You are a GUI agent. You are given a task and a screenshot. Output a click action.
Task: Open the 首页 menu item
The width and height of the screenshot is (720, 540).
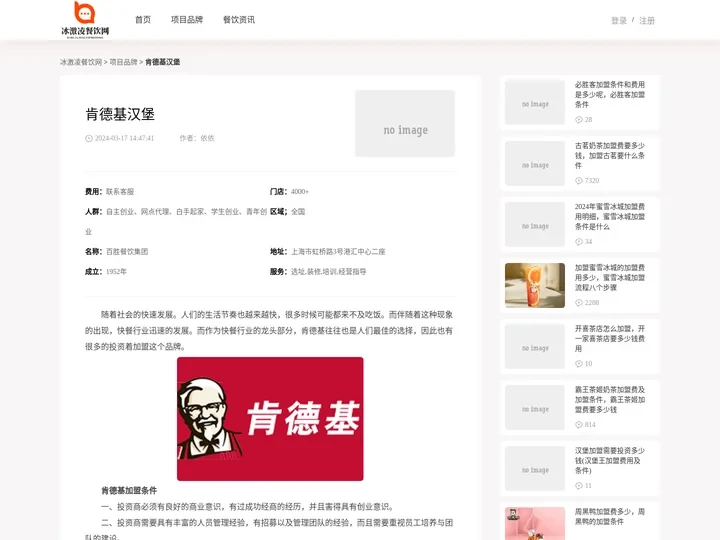(143, 20)
